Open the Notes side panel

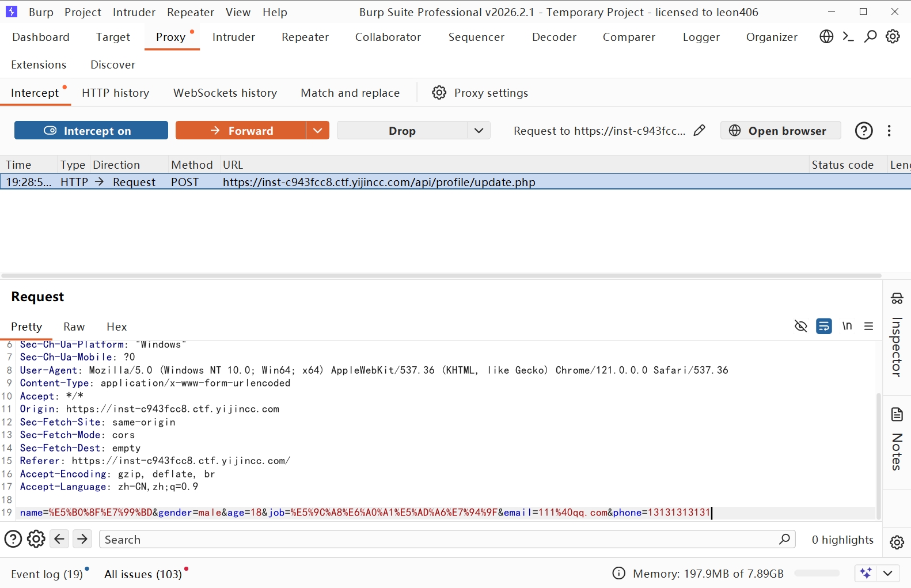click(x=897, y=441)
